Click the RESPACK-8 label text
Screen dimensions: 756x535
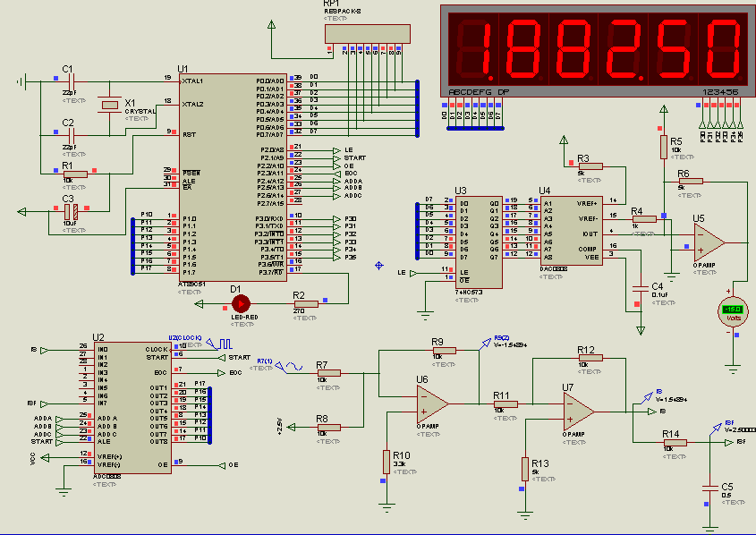[x=343, y=11]
